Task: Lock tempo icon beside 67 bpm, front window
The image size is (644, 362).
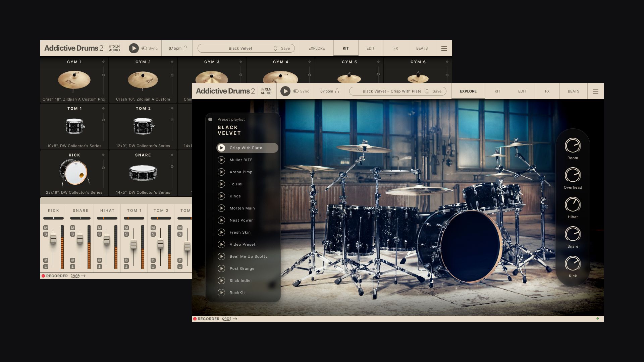Action: click(337, 91)
